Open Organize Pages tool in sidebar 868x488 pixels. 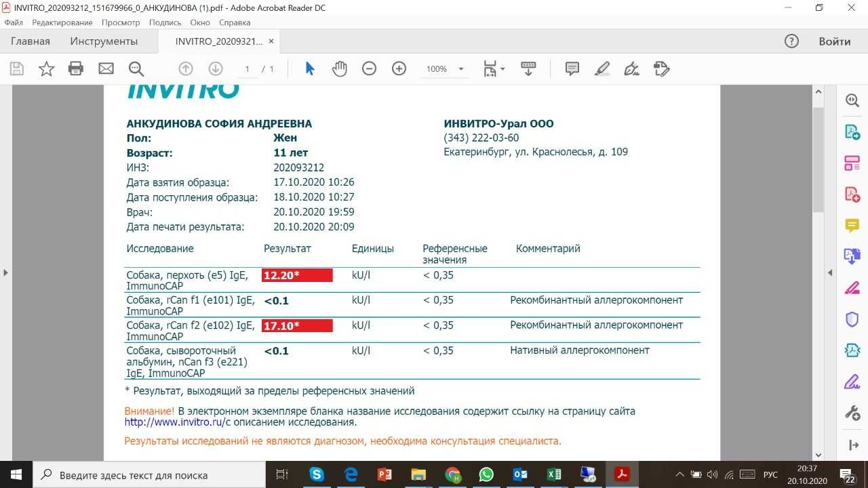[x=852, y=163]
